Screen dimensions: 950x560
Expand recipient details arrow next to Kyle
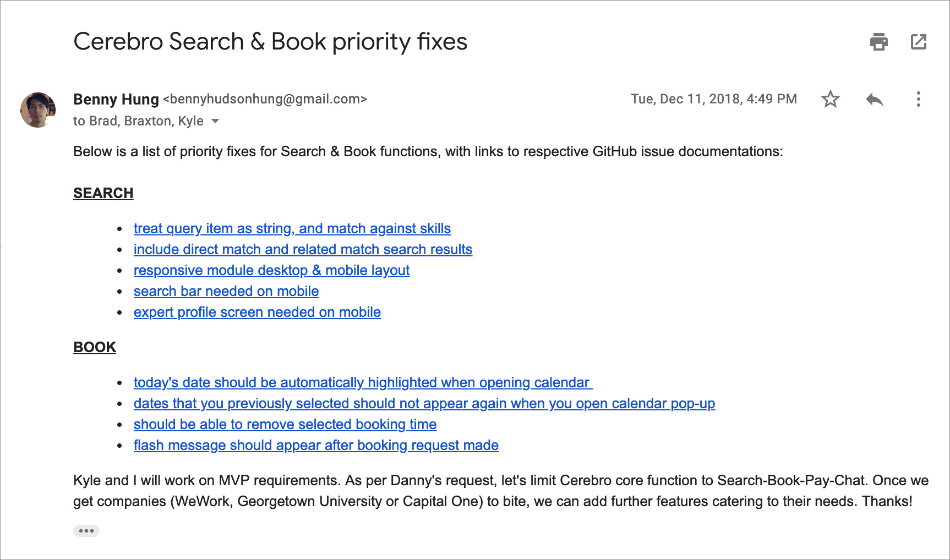pyautogui.click(x=215, y=121)
